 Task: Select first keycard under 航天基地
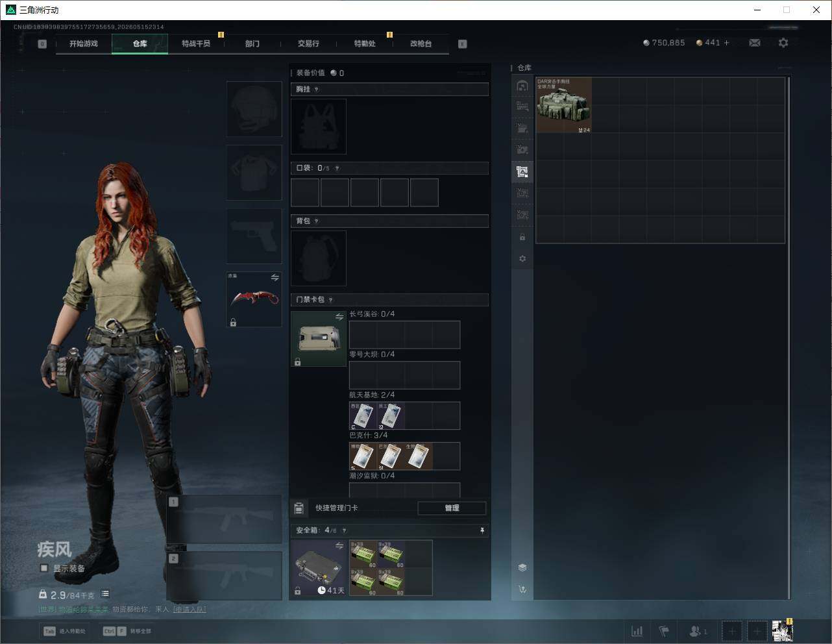tap(363, 415)
